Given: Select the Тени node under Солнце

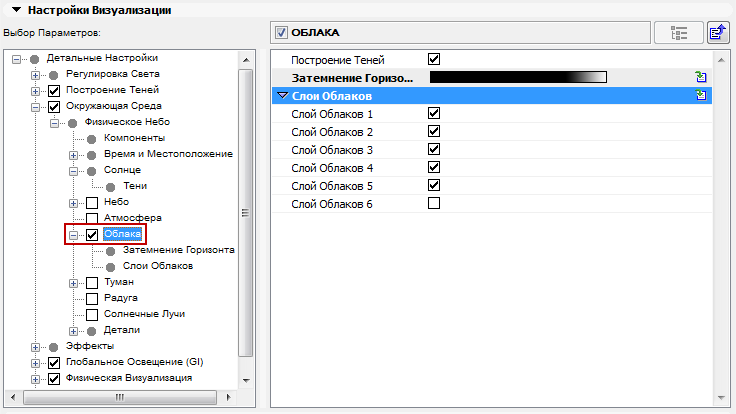Looking at the screenshot, I should [x=135, y=185].
